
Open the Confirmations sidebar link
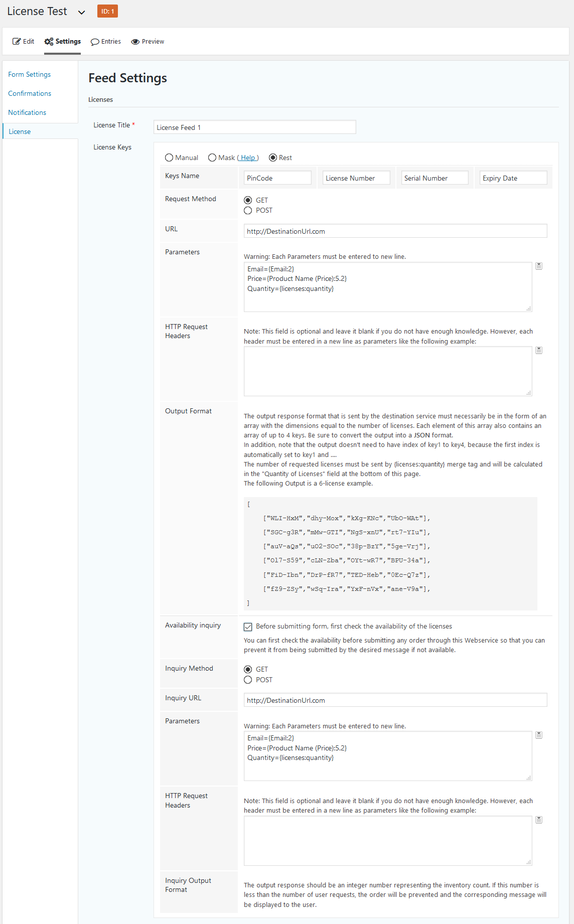pos(30,93)
